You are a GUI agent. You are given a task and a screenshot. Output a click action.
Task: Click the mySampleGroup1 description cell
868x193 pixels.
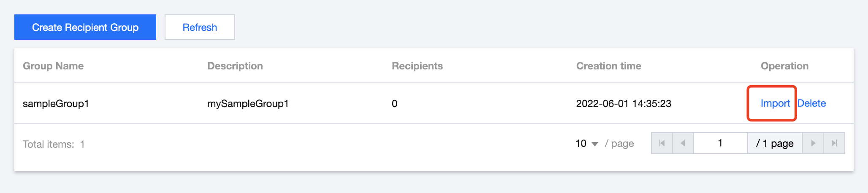pos(248,104)
